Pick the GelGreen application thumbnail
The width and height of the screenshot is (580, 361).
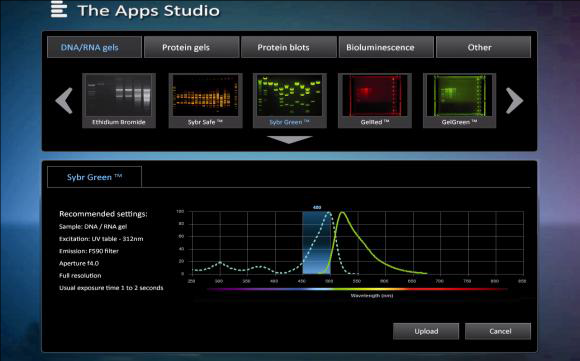459,100
